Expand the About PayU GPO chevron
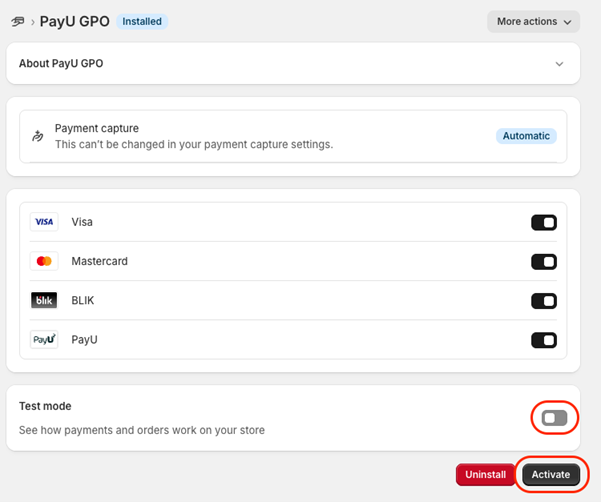 559,64
